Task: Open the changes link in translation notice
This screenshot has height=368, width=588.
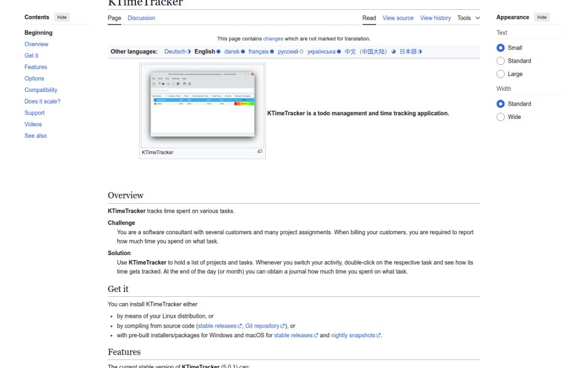Action: 273,39
